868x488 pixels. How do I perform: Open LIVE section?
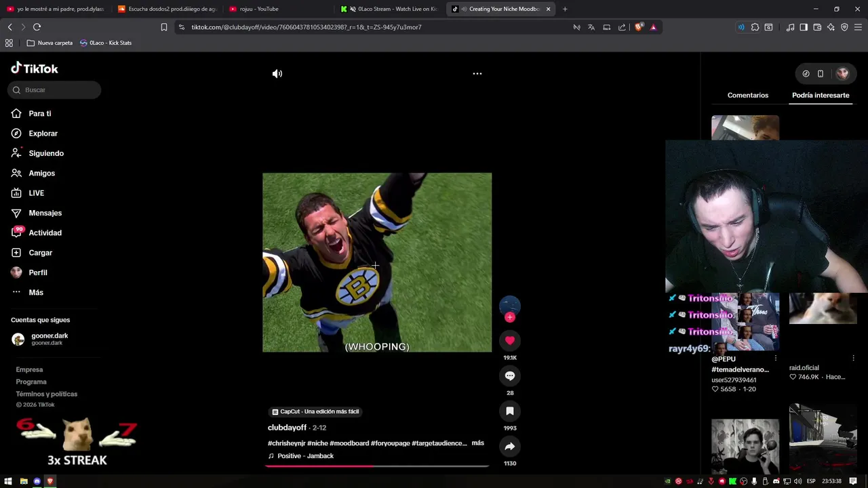pyautogui.click(x=36, y=193)
